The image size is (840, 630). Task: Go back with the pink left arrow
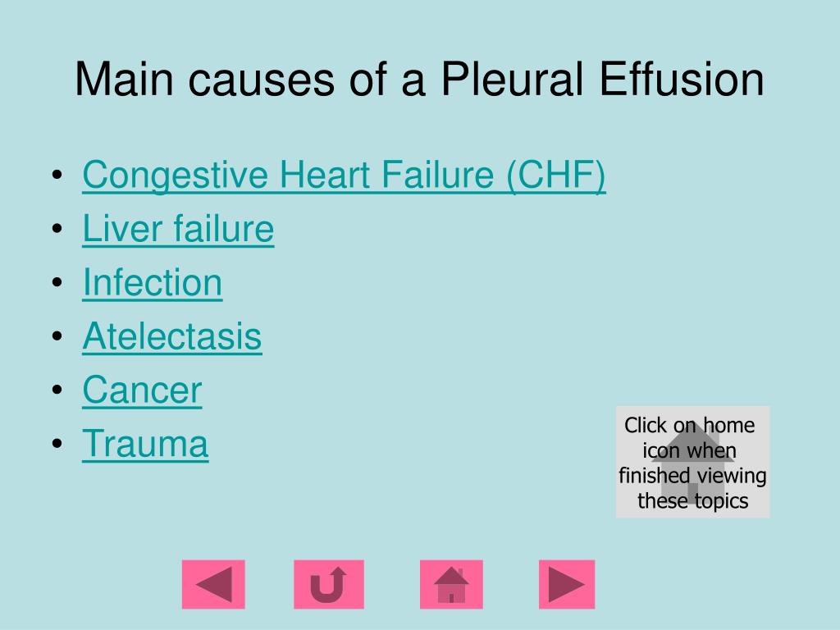(213, 584)
